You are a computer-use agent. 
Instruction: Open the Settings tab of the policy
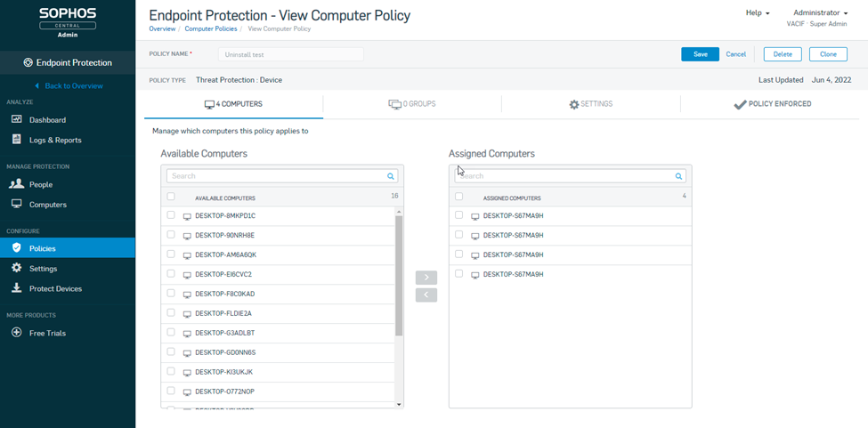point(590,104)
